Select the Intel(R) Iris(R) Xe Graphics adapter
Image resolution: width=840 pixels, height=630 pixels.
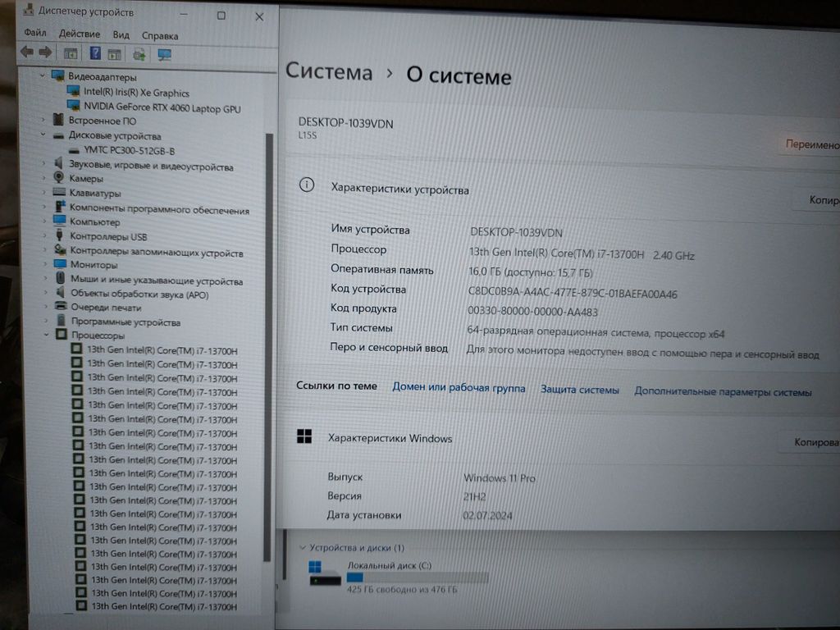(136, 92)
